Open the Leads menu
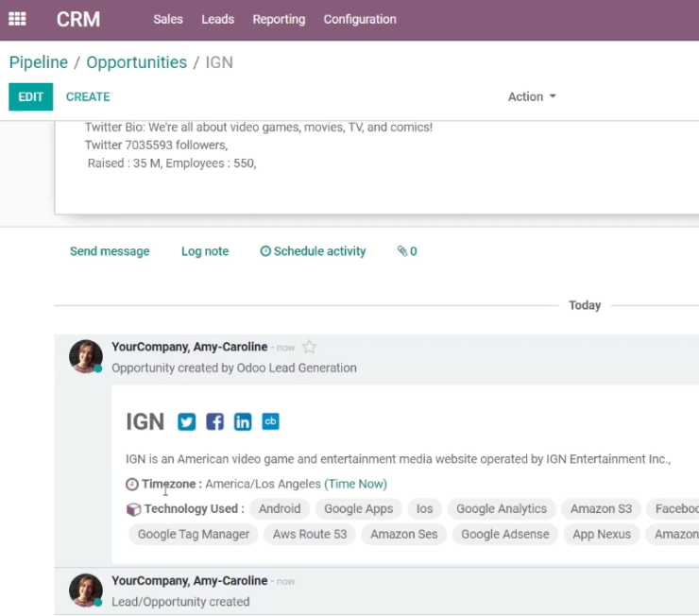The image size is (699, 616). [x=217, y=19]
